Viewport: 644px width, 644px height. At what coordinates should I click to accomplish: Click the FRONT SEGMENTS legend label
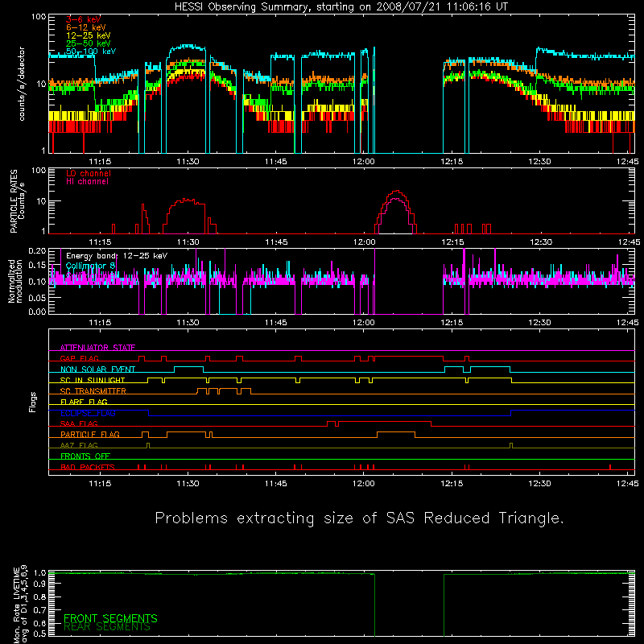(x=110, y=618)
